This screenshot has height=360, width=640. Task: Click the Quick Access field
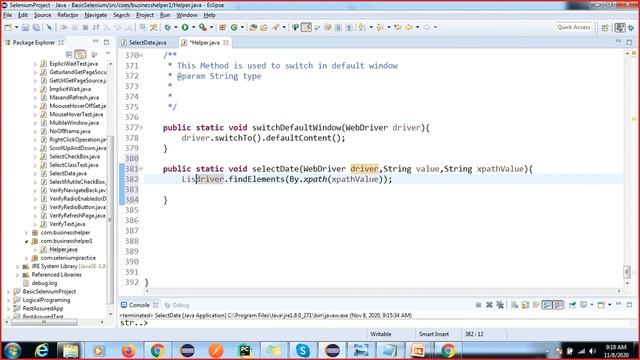(574, 27)
